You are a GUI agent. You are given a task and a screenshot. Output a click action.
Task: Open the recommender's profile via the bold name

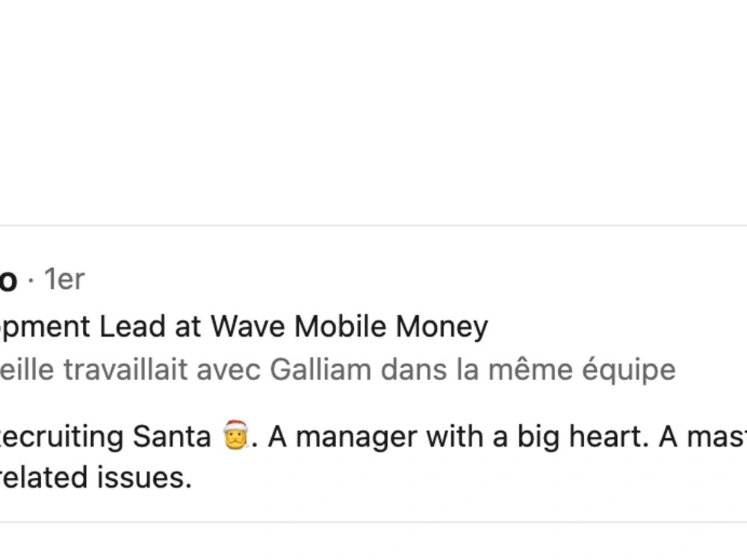[8, 279]
